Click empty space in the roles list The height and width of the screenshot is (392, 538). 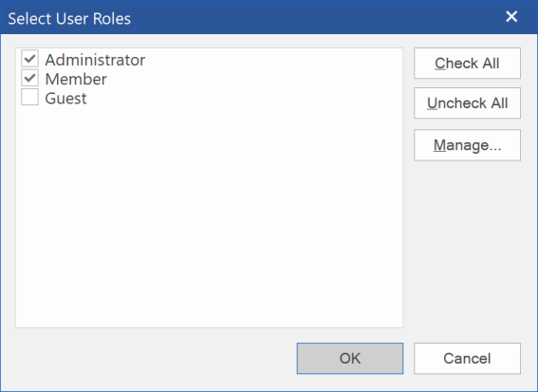point(209,216)
